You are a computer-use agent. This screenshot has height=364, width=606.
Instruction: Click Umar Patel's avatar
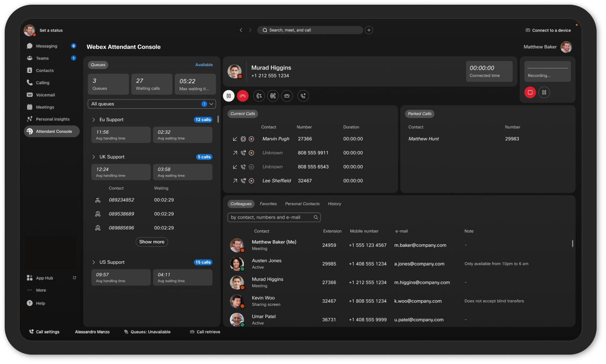pyautogui.click(x=237, y=319)
